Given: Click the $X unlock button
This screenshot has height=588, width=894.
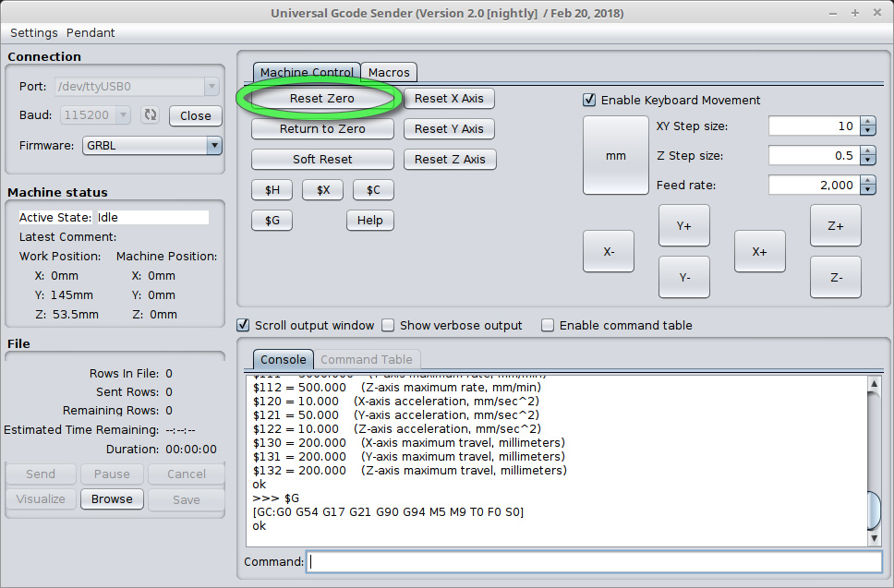Looking at the screenshot, I should click(322, 190).
